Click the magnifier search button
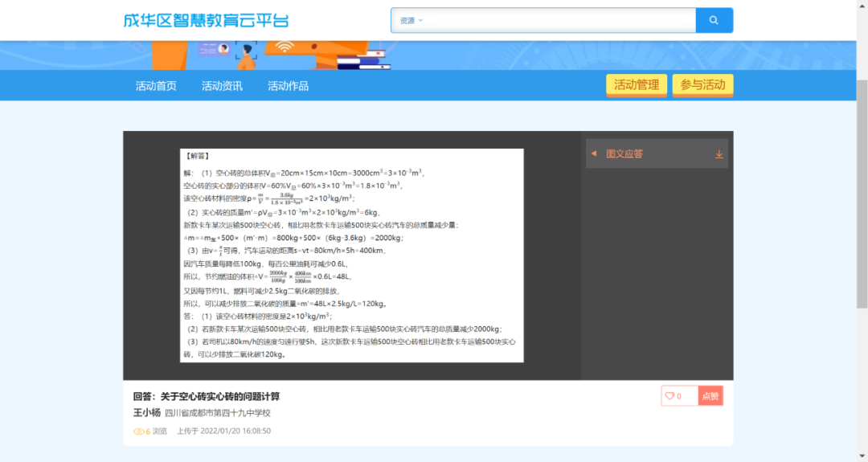This screenshot has height=462, width=868. pyautogui.click(x=714, y=20)
